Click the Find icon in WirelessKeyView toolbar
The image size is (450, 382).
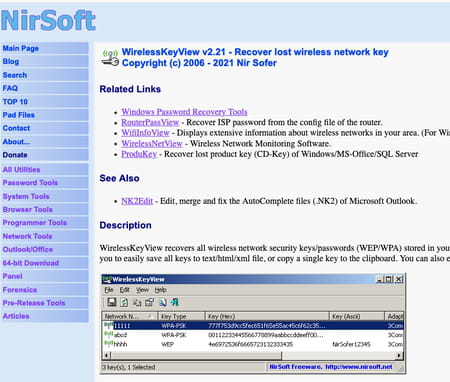[x=162, y=302]
